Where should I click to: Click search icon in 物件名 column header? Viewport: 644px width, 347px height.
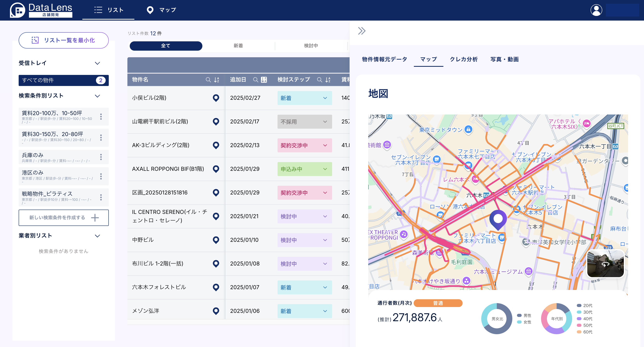tap(208, 80)
